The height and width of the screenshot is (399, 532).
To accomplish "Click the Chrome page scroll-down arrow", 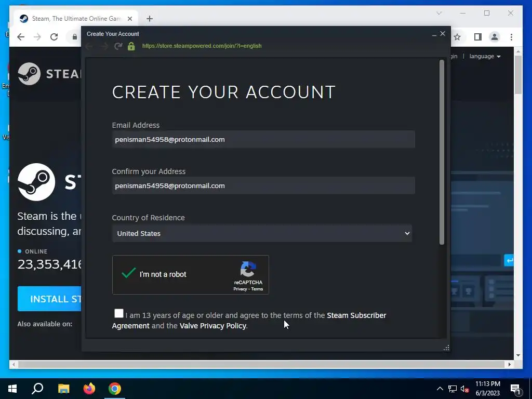I will pyautogui.click(x=518, y=355).
